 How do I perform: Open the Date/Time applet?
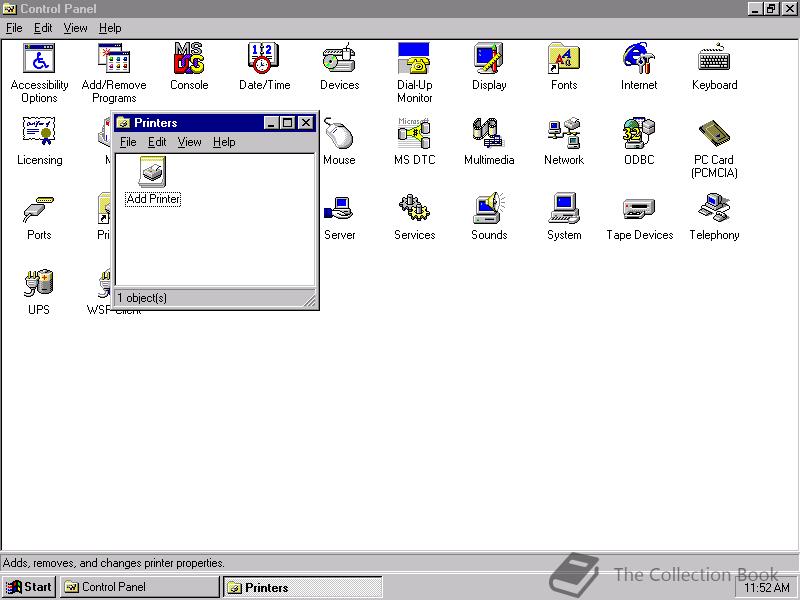pyautogui.click(x=264, y=67)
